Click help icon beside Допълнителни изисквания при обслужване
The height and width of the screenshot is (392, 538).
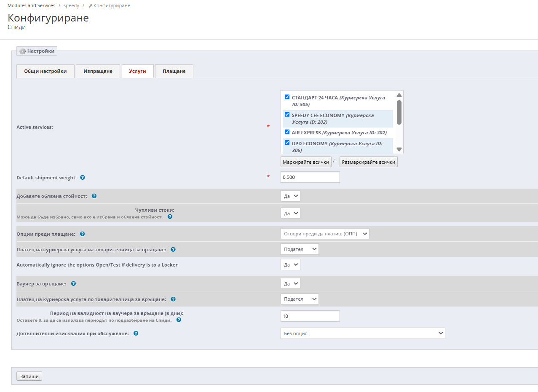(136, 333)
